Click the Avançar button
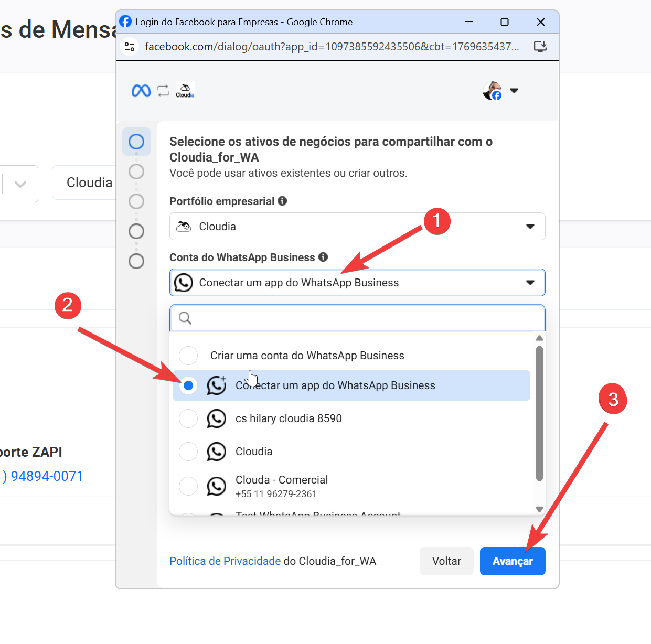 tap(513, 561)
